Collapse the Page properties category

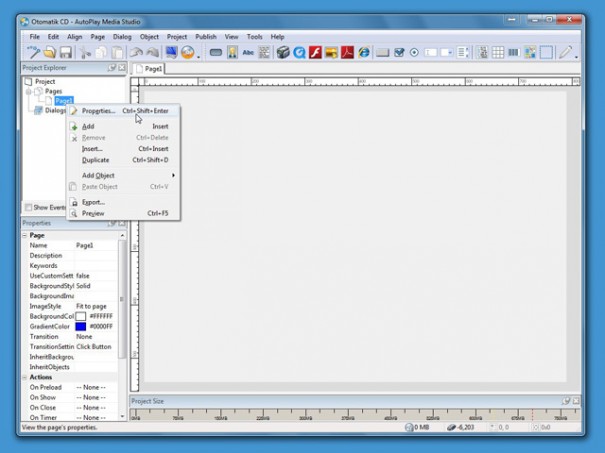25,235
